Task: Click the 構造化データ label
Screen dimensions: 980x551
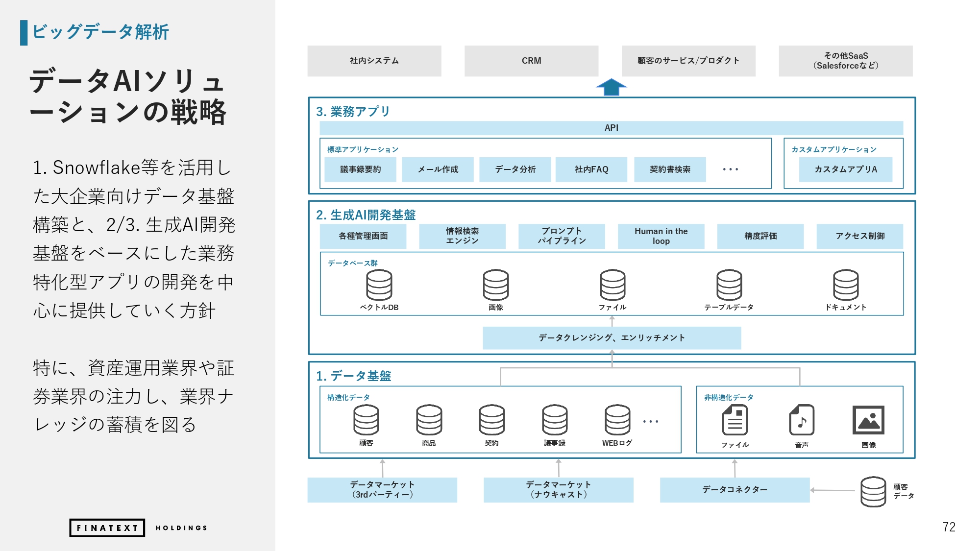Action: (348, 397)
